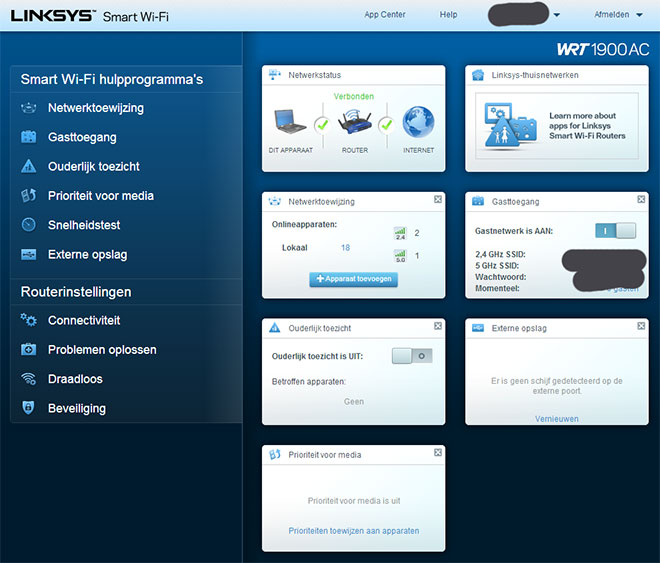660x563 pixels.
Task: Click the Netwerktoewijzing widget header icon
Action: [274, 202]
